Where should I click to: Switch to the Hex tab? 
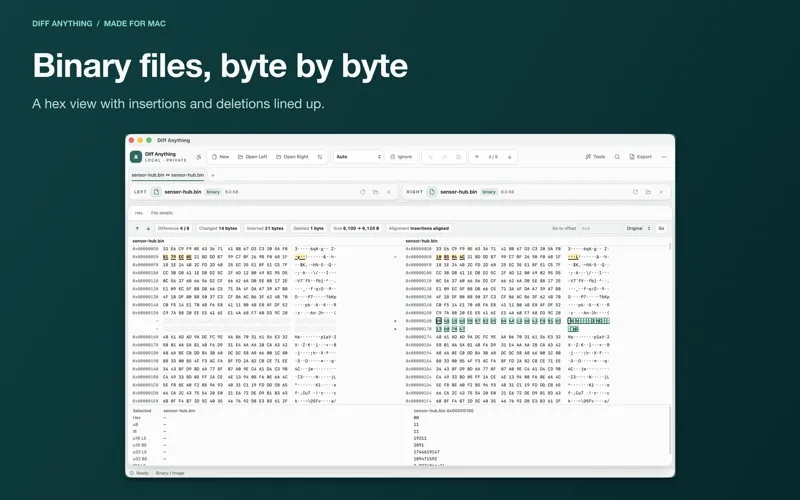tap(139, 213)
